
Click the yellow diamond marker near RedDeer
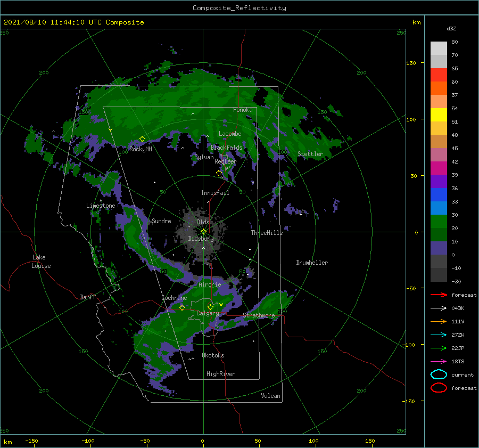(x=219, y=173)
